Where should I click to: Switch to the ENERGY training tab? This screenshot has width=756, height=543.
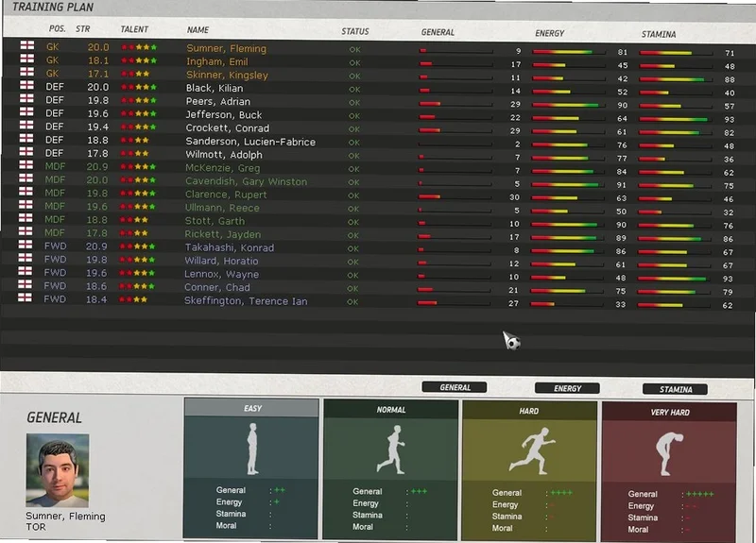pyautogui.click(x=567, y=388)
